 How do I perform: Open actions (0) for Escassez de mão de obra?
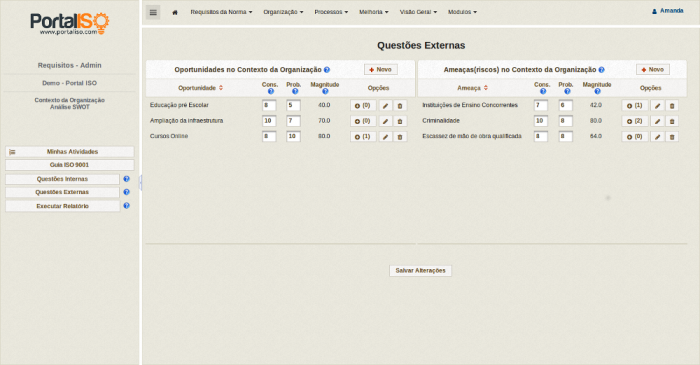(635, 137)
